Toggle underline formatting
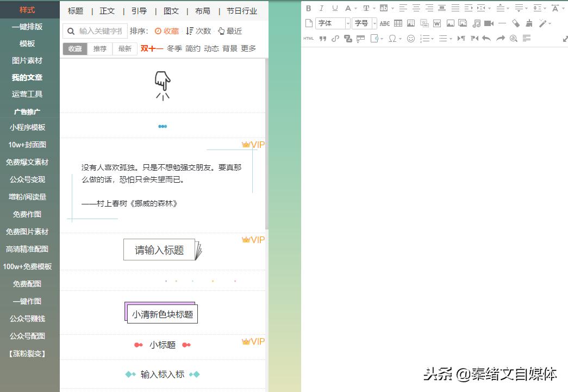Viewport: 568px width, 392px height. click(335, 8)
